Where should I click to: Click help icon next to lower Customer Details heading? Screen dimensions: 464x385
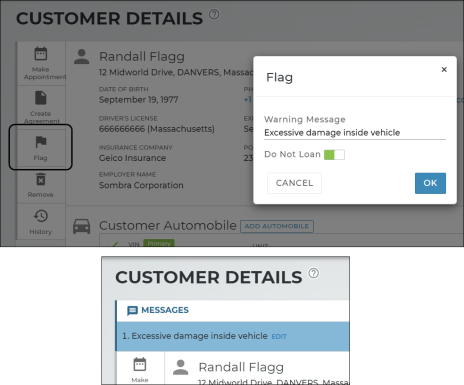pyautogui.click(x=313, y=273)
